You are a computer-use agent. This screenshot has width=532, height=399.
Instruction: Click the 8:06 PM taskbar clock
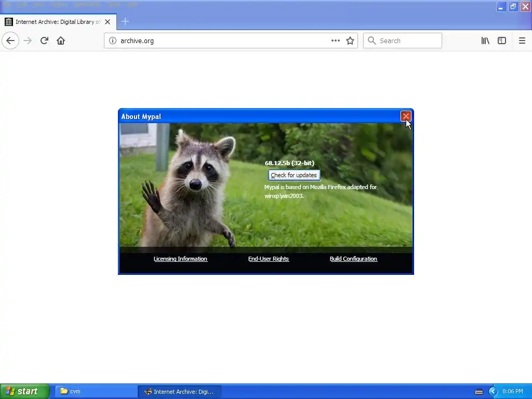(x=513, y=392)
